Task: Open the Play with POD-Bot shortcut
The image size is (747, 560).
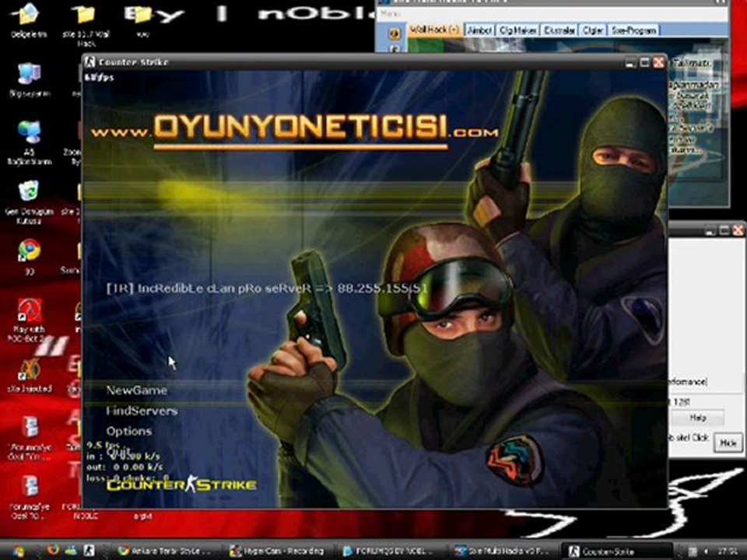Action: click(29, 319)
